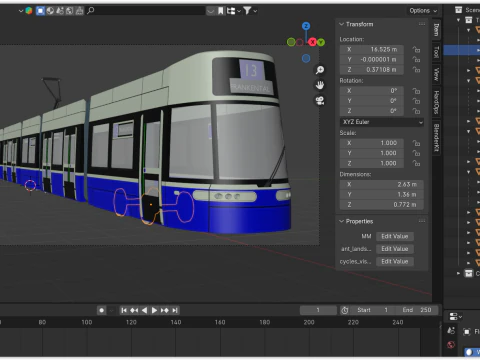This screenshot has height=360, width=480.
Task: Open the red World properties tab
Action: click(451, 345)
